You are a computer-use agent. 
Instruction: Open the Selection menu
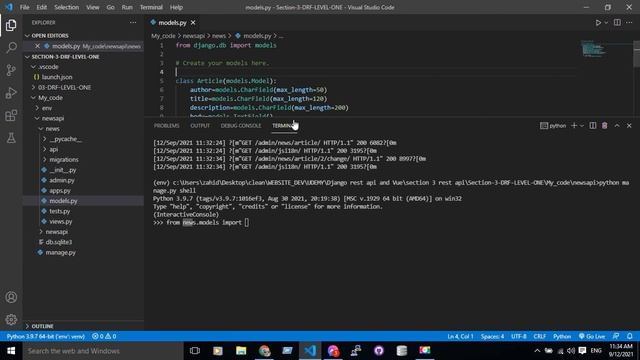point(66,7)
